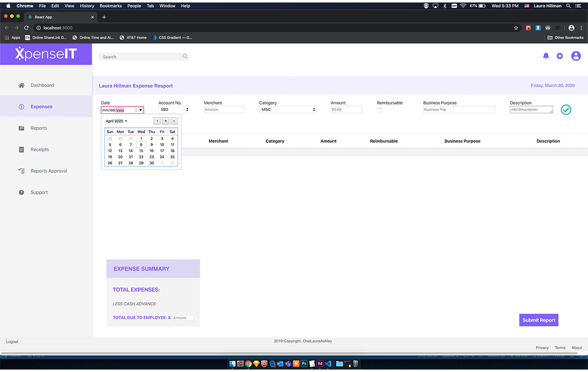Open the Bookmarks menu in the menu bar

click(110, 6)
